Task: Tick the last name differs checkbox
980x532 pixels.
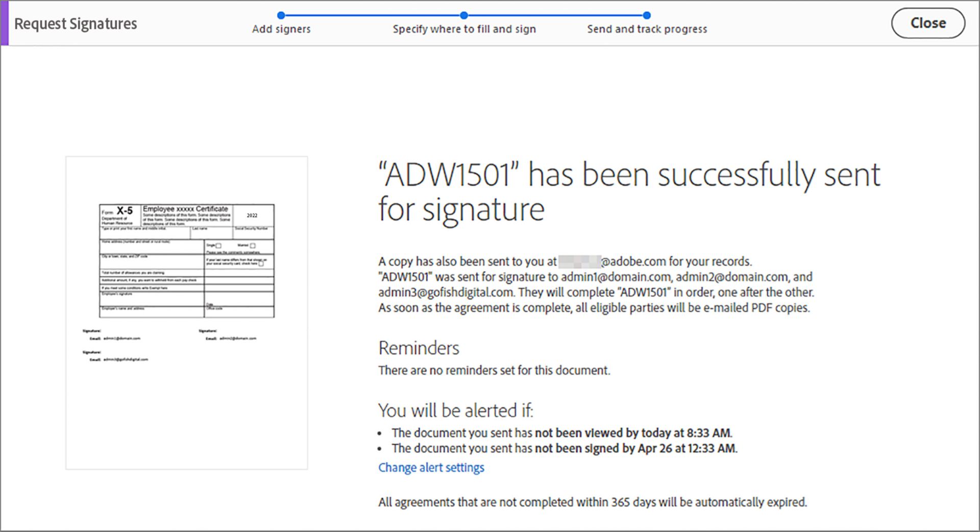Action: (261, 263)
